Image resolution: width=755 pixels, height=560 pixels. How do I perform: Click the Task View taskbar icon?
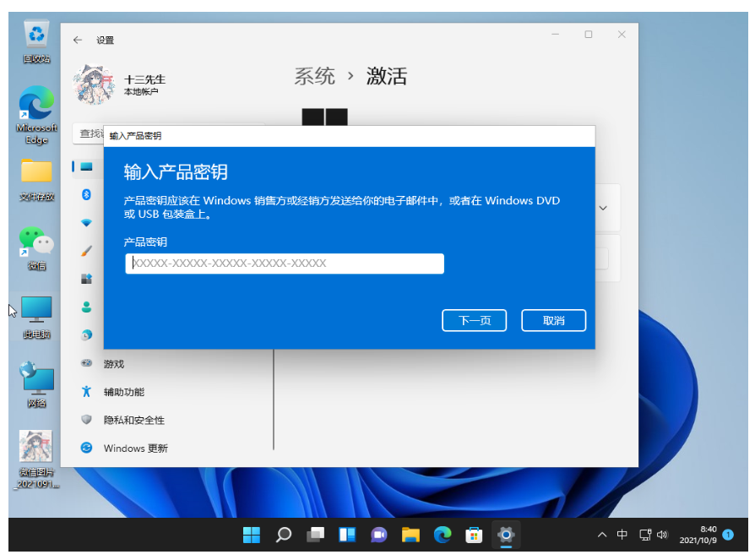315,534
